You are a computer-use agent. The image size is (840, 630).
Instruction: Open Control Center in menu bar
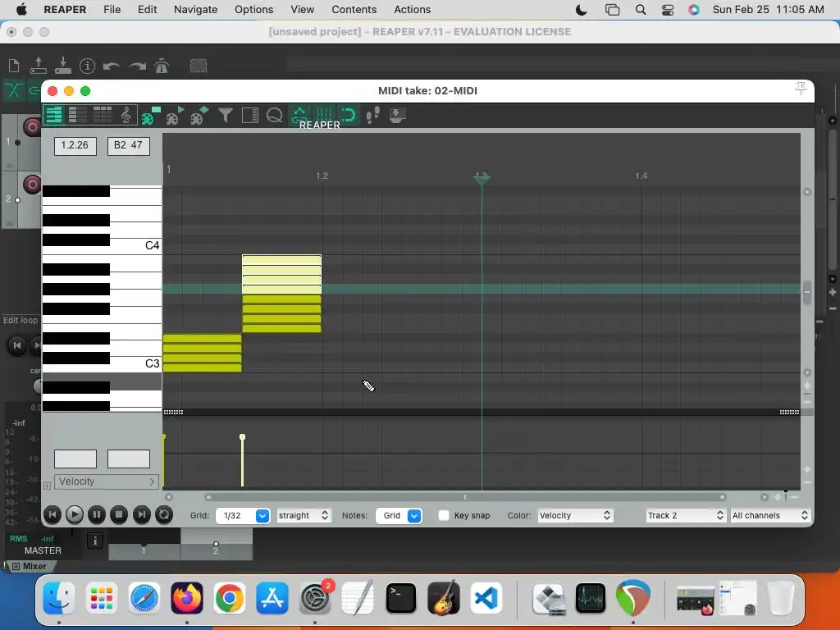[668, 10]
